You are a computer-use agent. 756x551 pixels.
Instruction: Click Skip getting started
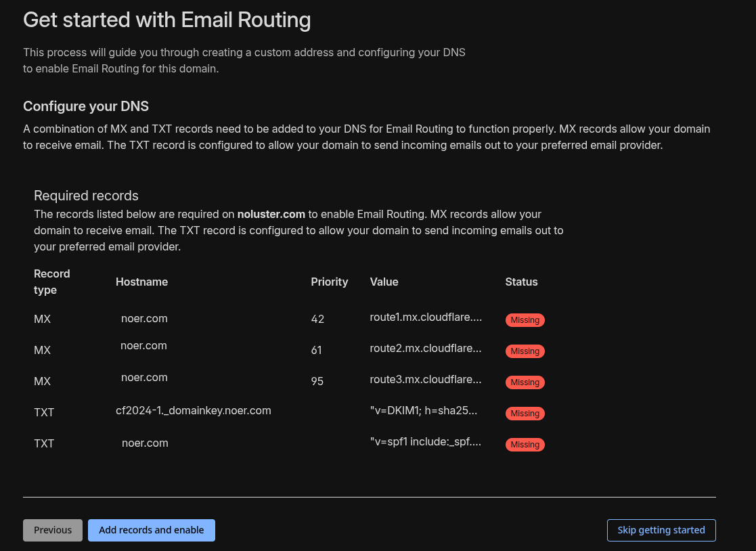click(661, 530)
